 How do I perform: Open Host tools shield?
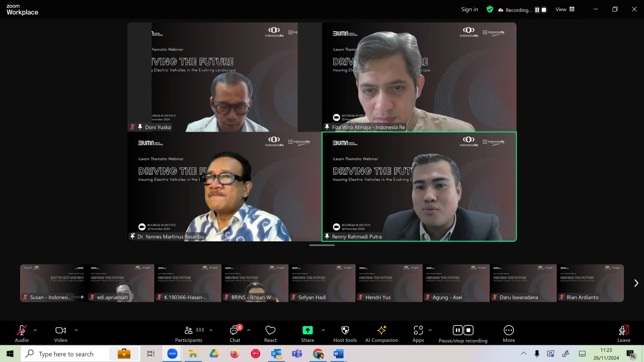pos(345,333)
